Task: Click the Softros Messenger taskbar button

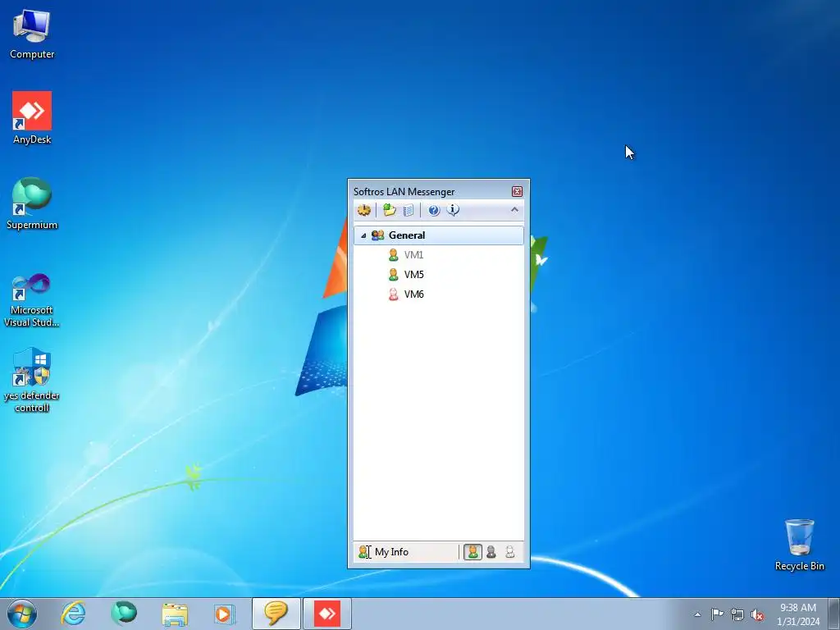Action: (276, 614)
